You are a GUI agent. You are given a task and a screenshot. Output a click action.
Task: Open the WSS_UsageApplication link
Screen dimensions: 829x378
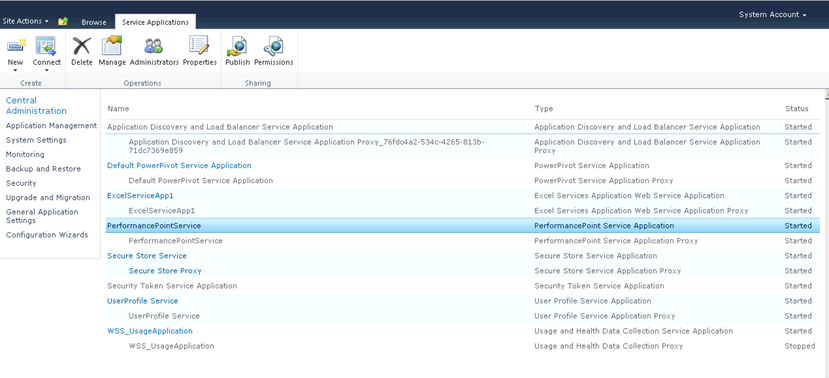[150, 331]
